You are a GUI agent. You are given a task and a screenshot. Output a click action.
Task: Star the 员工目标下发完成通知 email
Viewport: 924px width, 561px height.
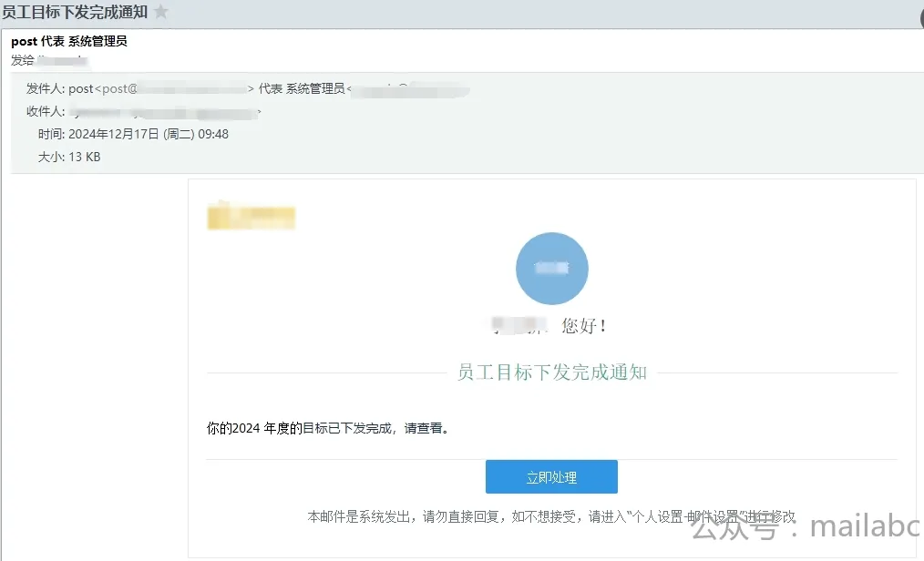coord(161,11)
